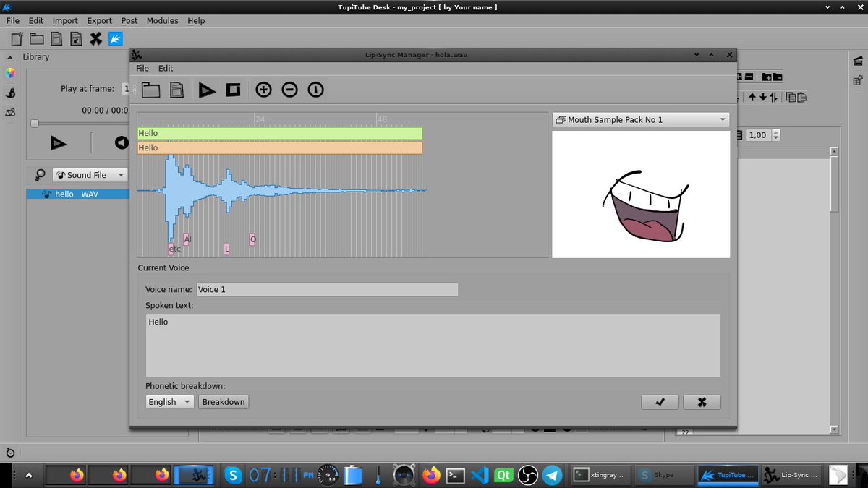Zoom out of the waveform
This screenshot has height=488, width=868.
pyautogui.click(x=289, y=90)
